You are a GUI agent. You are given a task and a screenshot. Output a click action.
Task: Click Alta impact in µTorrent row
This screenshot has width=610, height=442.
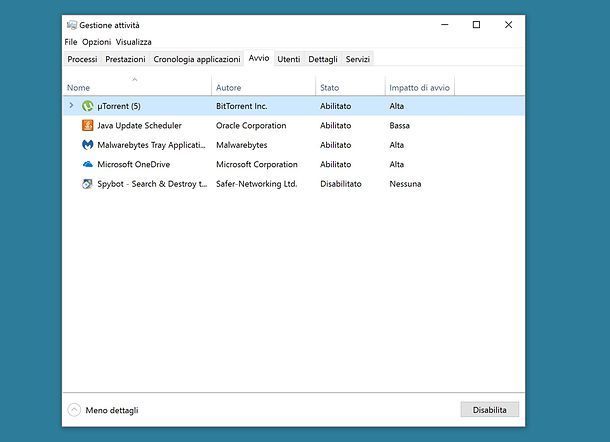coord(396,106)
